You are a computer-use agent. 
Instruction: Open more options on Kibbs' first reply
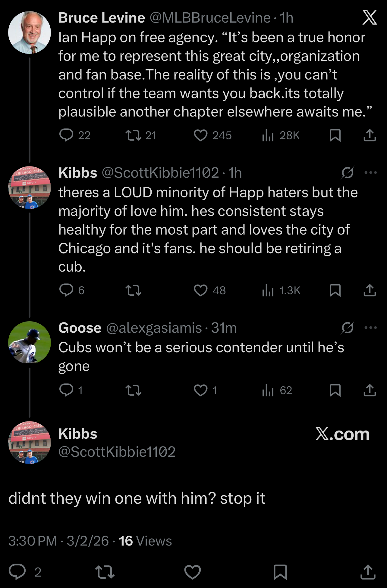click(x=371, y=173)
